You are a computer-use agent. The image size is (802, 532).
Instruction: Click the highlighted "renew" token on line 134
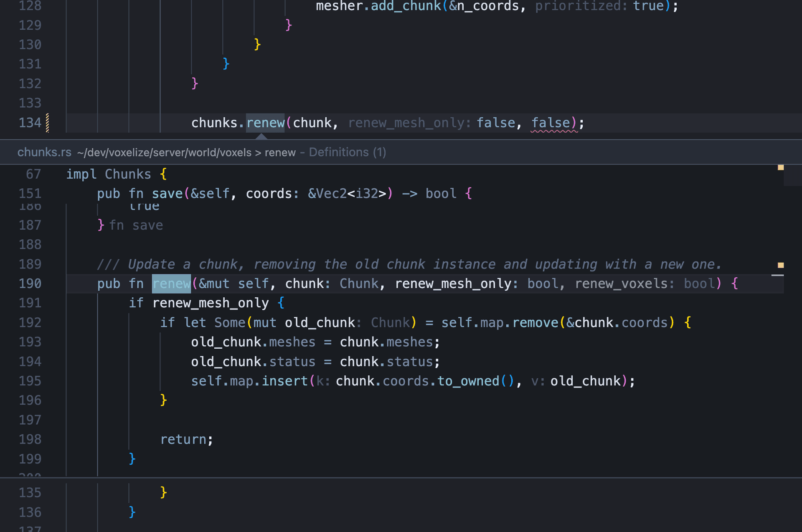[x=265, y=122]
